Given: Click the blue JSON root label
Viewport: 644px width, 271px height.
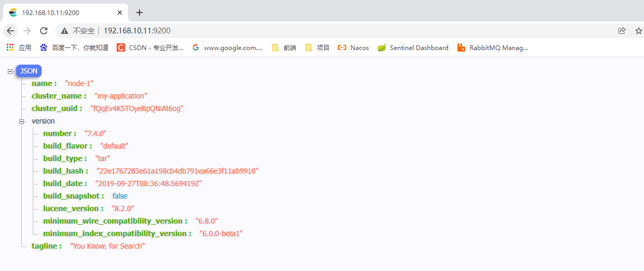Looking at the screenshot, I should pyautogui.click(x=29, y=71).
